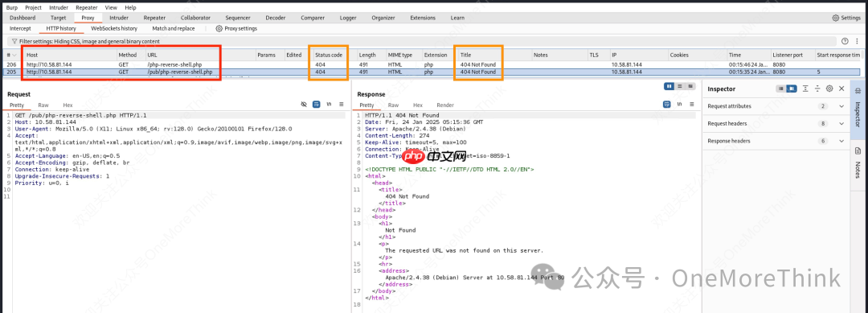Switch to the Organizer tab

click(383, 18)
